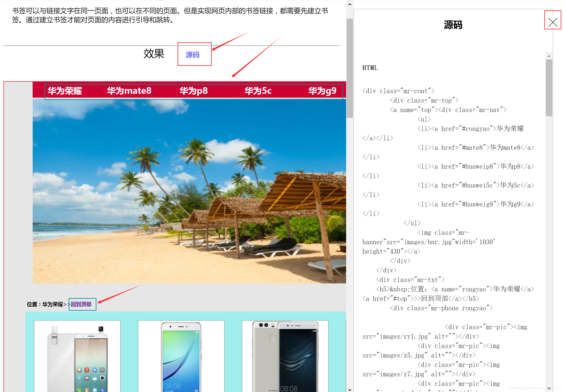
Task: Click the 效果 heading
Action: coord(154,53)
